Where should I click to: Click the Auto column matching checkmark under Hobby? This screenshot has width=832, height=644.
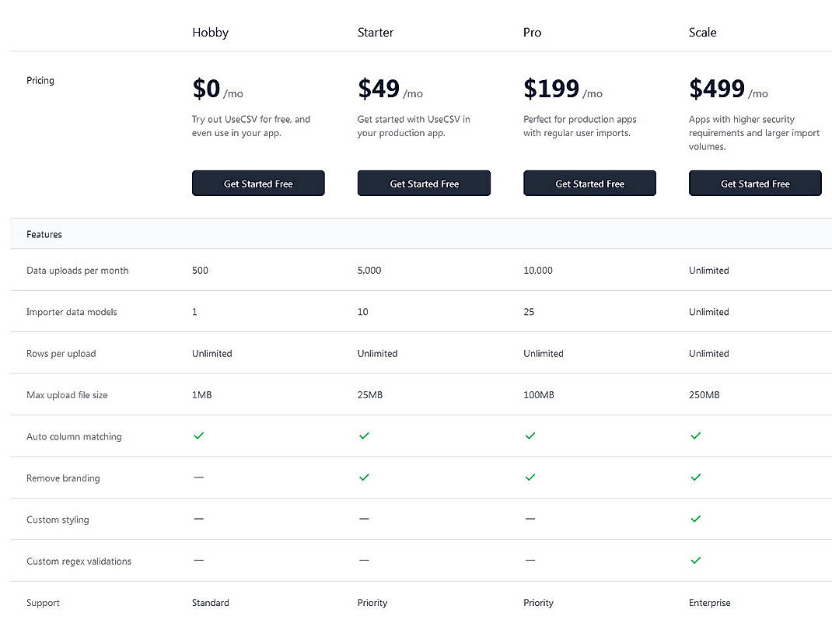(198, 436)
